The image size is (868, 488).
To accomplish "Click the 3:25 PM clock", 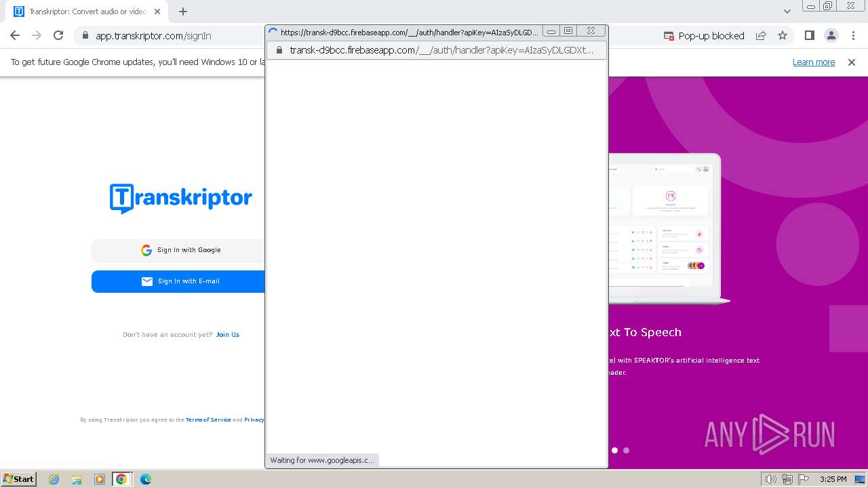I will [x=833, y=479].
